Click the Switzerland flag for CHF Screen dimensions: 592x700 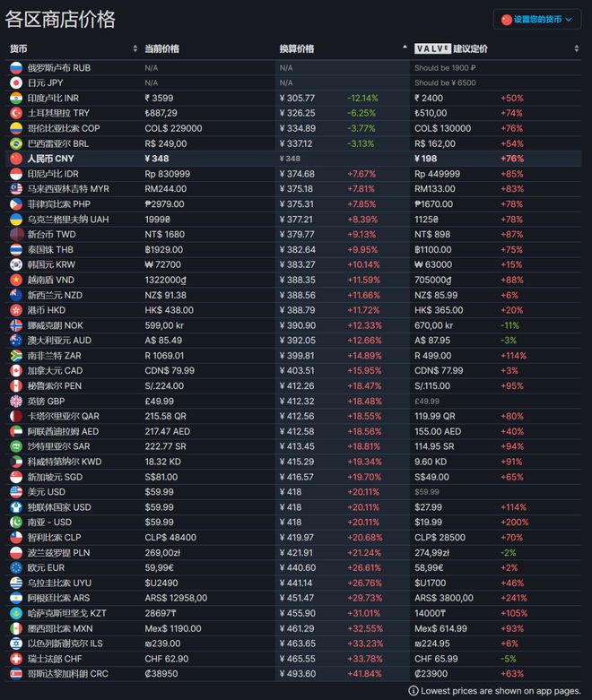coord(16,659)
